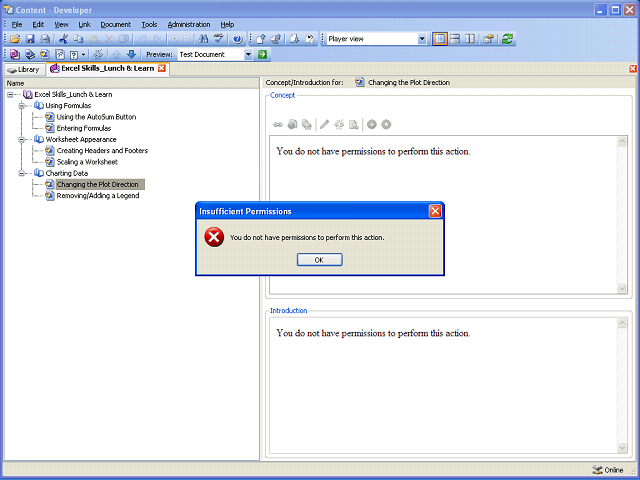
Task: Click the second-toolbar link section icon
Action: pos(30,54)
